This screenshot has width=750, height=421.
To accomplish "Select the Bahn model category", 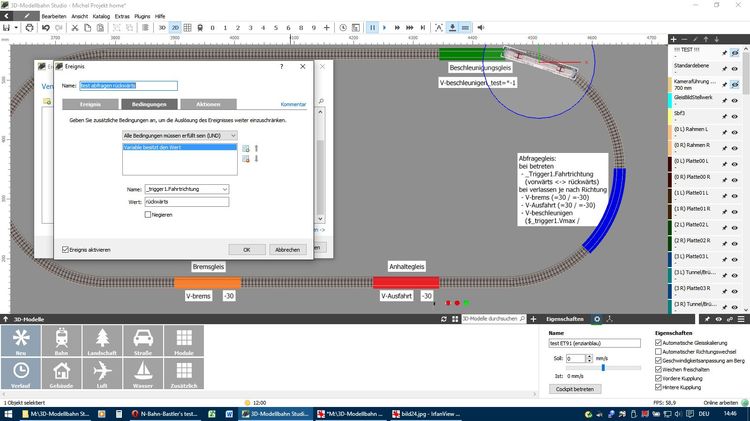I will click(x=61, y=341).
